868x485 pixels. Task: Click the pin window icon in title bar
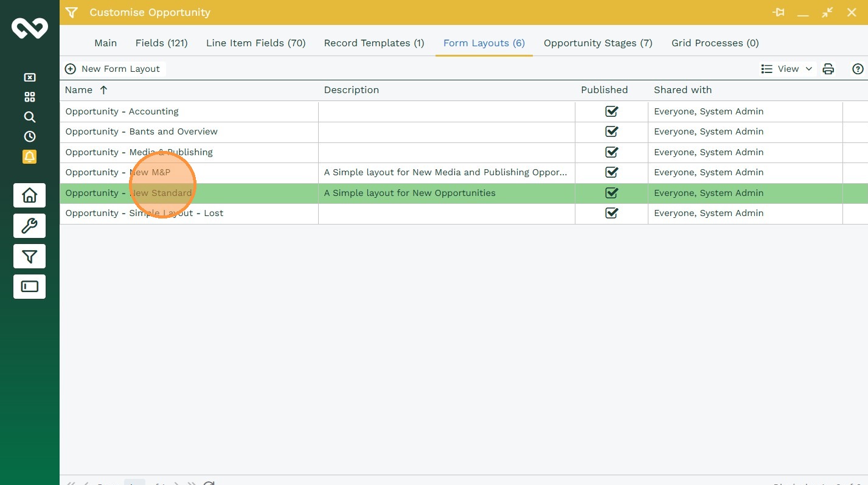(x=778, y=12)
